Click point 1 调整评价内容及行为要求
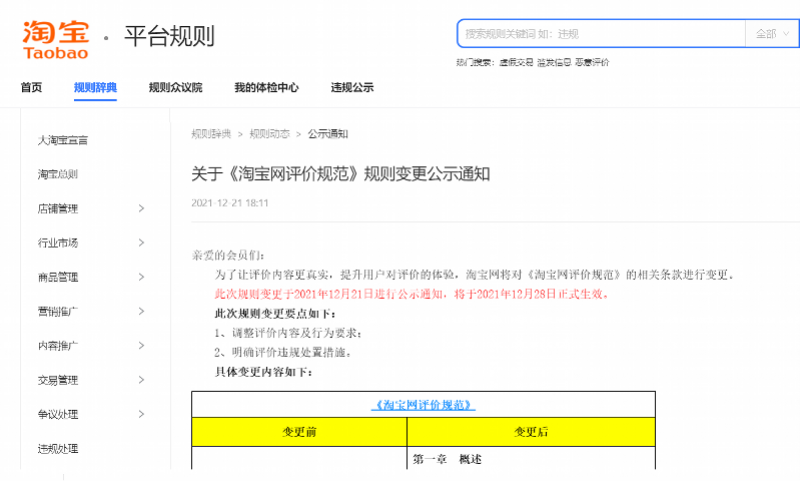Image resolution: width=800 pixels, height=481 pixels. 288,333
